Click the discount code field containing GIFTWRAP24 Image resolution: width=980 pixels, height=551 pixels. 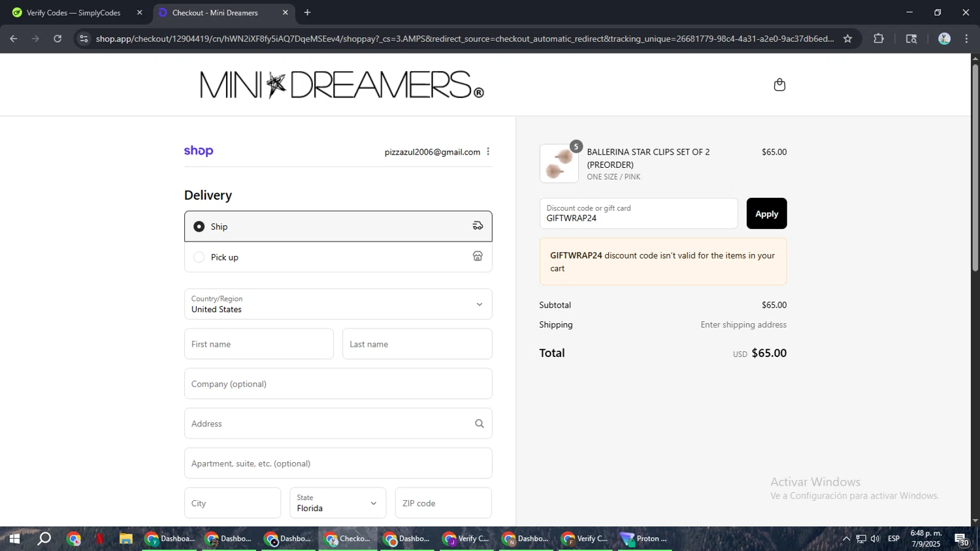tap(638, 213)
